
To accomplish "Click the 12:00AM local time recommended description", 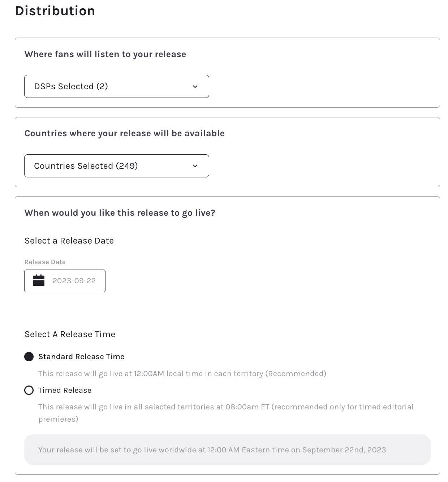I will pos(182,374).
